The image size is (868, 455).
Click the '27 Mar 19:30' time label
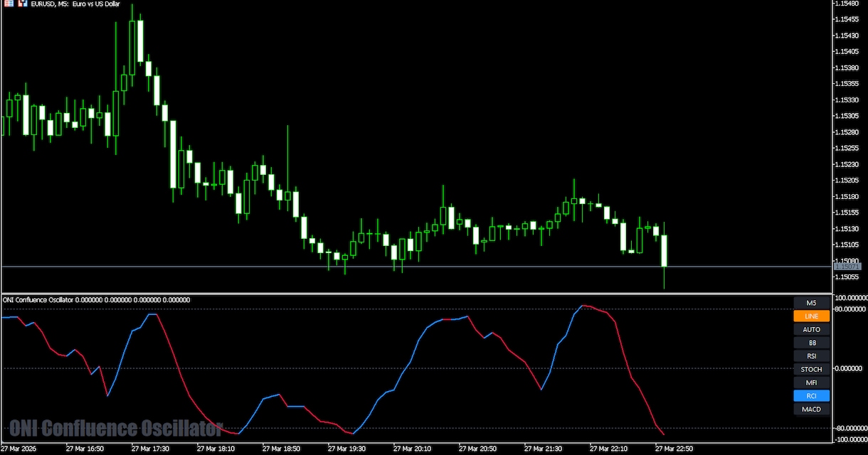coord(346,449)
